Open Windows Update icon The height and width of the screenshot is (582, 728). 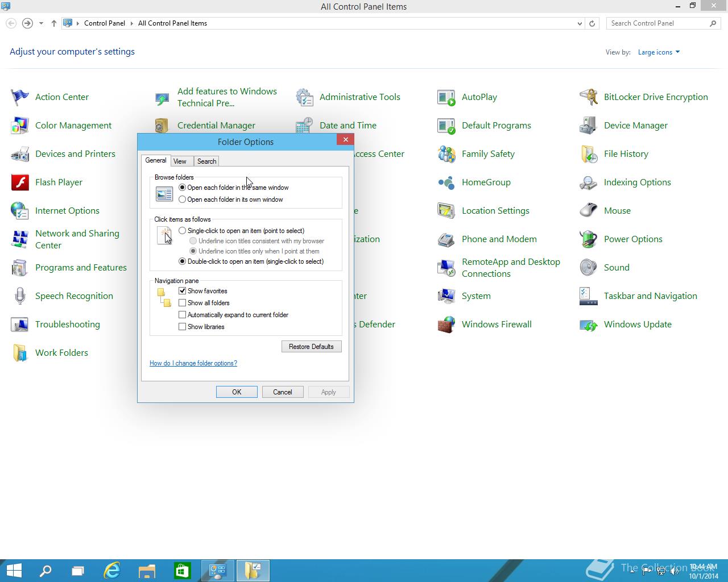coord(589,325)
